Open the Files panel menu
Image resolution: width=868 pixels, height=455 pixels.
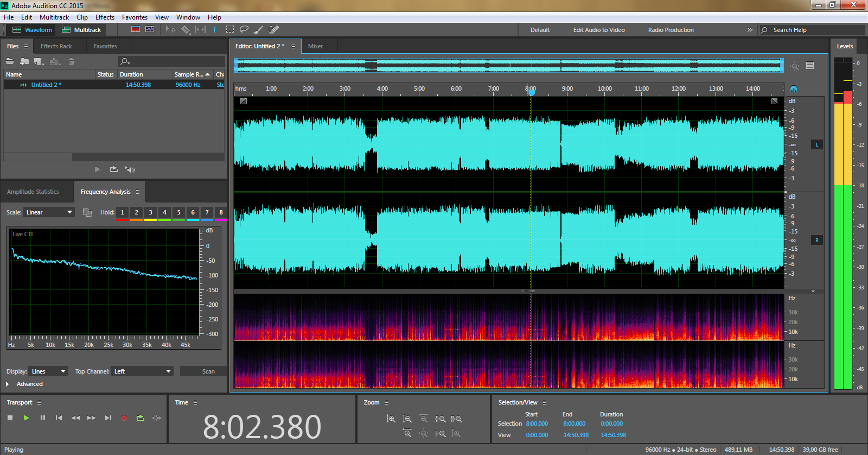(x=25, y=46)
